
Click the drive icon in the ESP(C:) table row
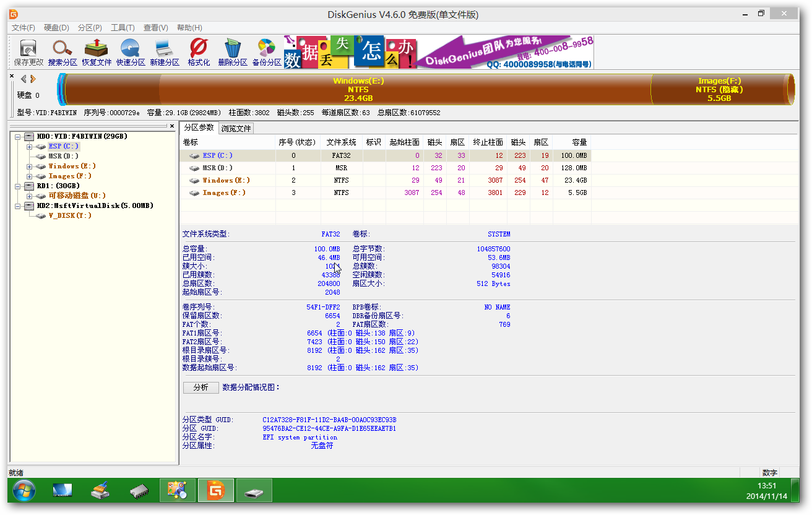(x=194, y=156)
